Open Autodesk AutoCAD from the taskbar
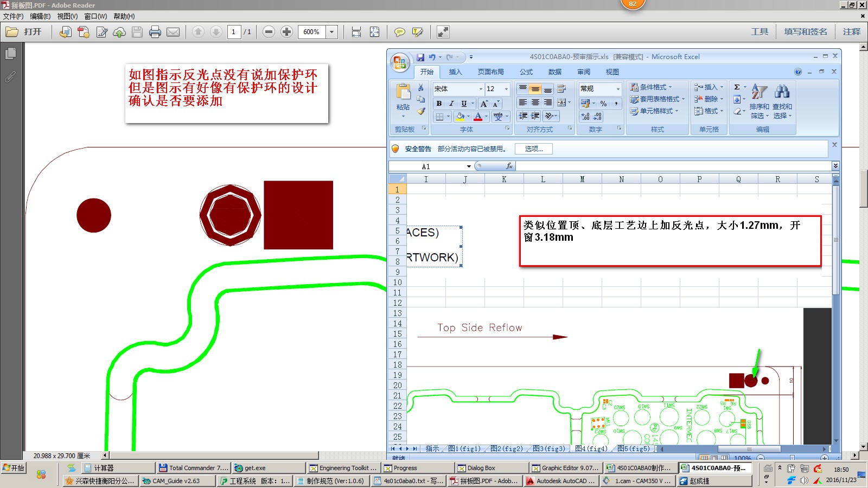 [x=561, y=481]
